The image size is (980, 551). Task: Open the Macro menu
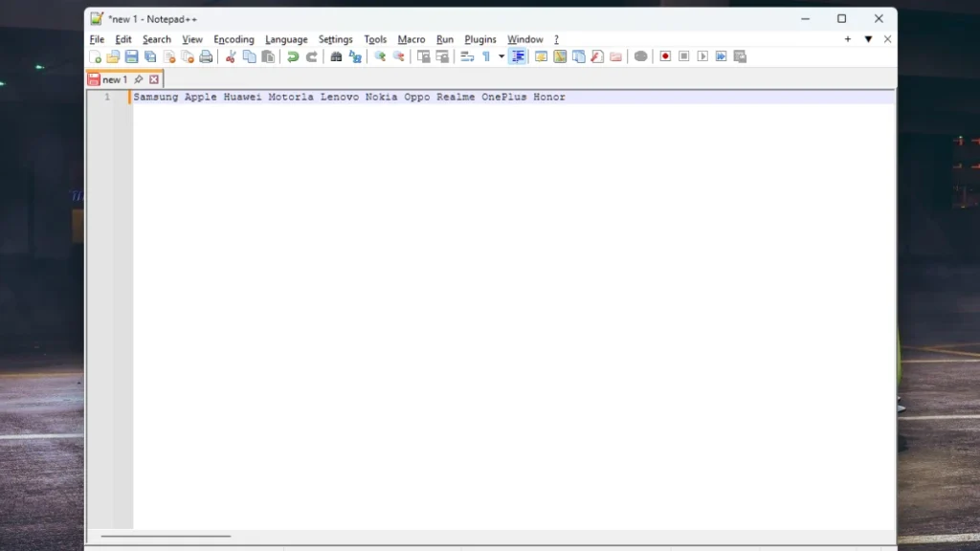[x=412, y=39]
